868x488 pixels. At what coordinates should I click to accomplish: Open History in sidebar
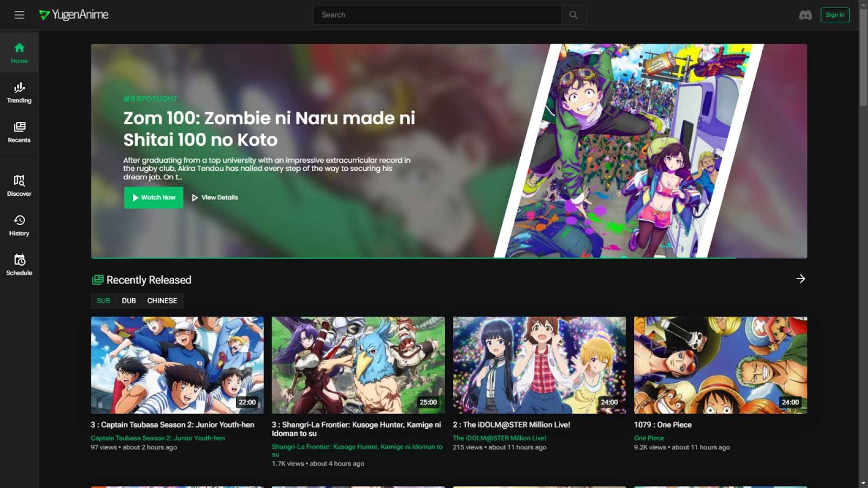click(20, 225)
